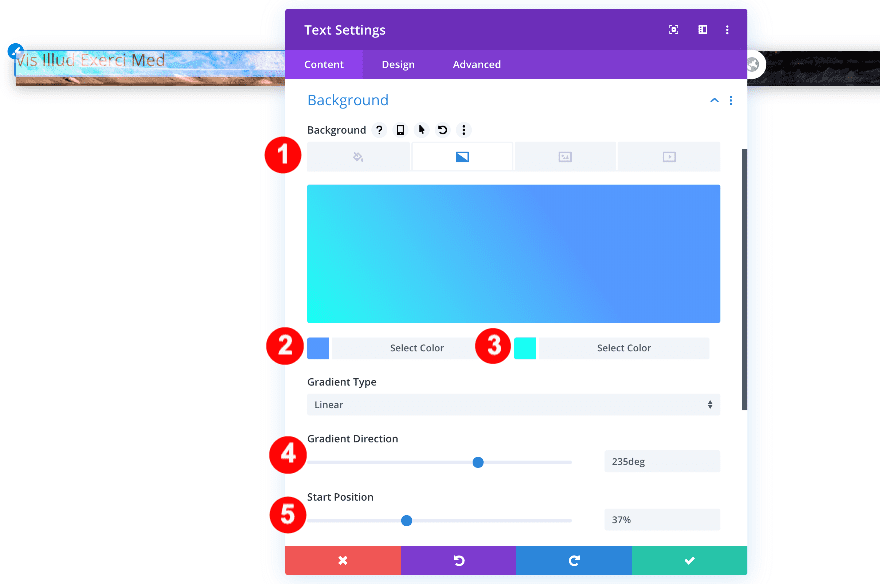Click Select Color for the first gradient color

(x=417, y=348)
